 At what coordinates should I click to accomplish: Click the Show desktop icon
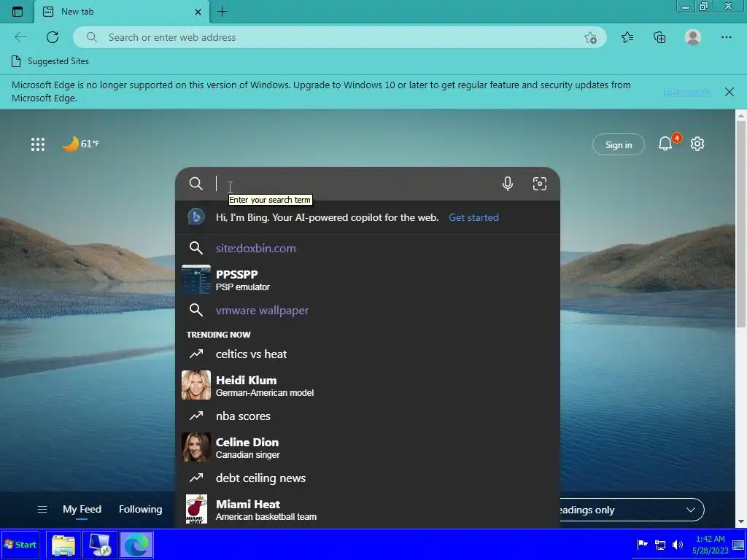click(738, 545)
